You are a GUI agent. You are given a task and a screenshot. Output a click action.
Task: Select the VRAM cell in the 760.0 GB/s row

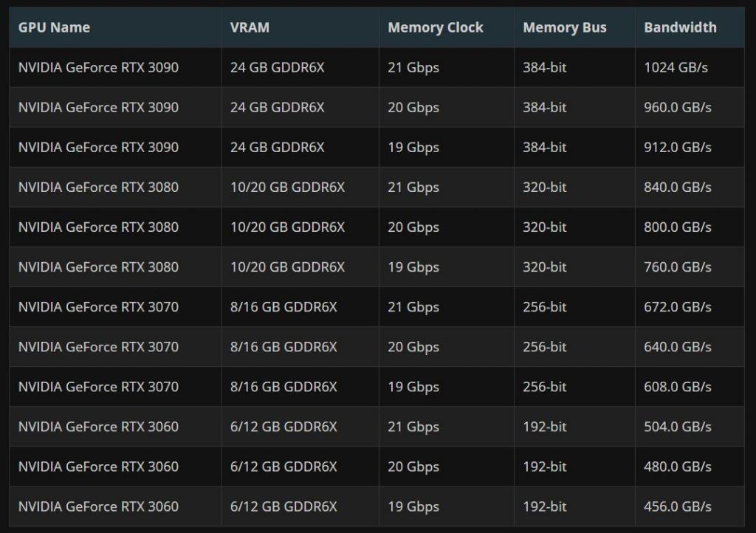coord(287,266)
